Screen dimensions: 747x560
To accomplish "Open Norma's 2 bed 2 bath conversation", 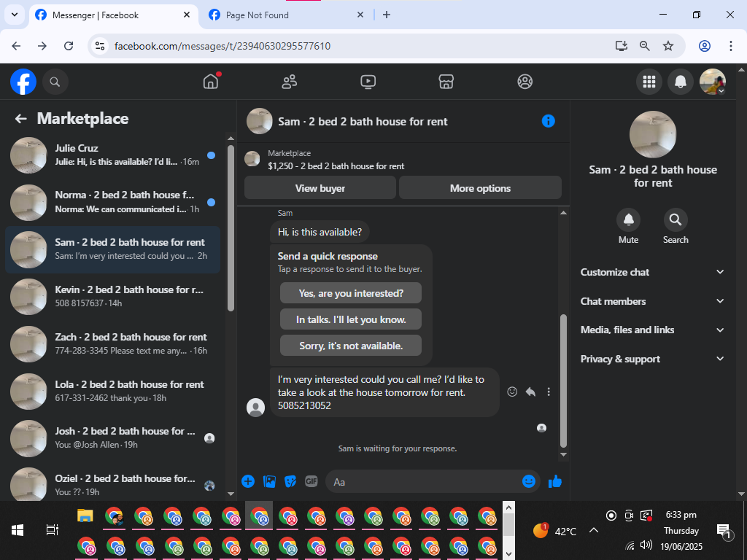I will point(112,202).
